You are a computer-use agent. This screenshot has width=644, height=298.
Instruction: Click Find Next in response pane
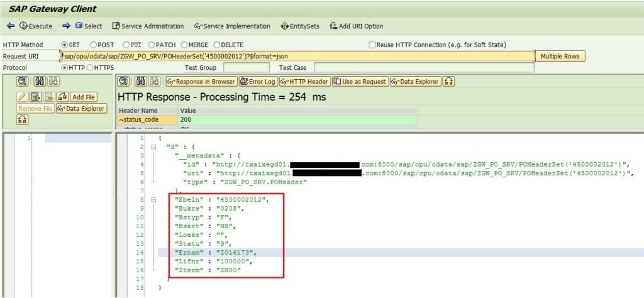point(155,81)
